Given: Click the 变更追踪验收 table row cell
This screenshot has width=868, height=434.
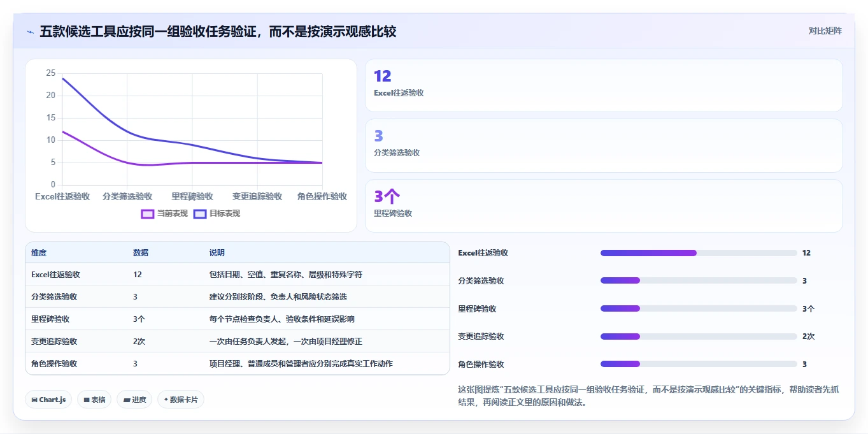Looking at the screenshot, I should [x=54, y=342].
